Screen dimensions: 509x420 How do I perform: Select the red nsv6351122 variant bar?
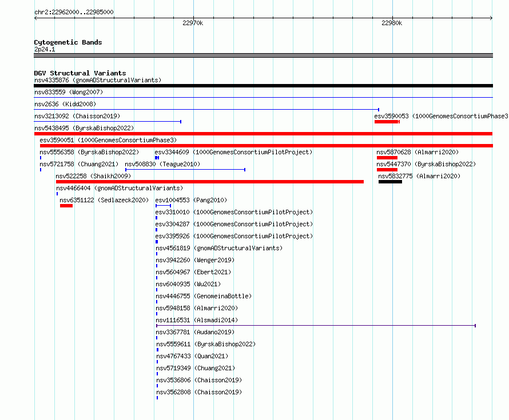click(66, 206)
